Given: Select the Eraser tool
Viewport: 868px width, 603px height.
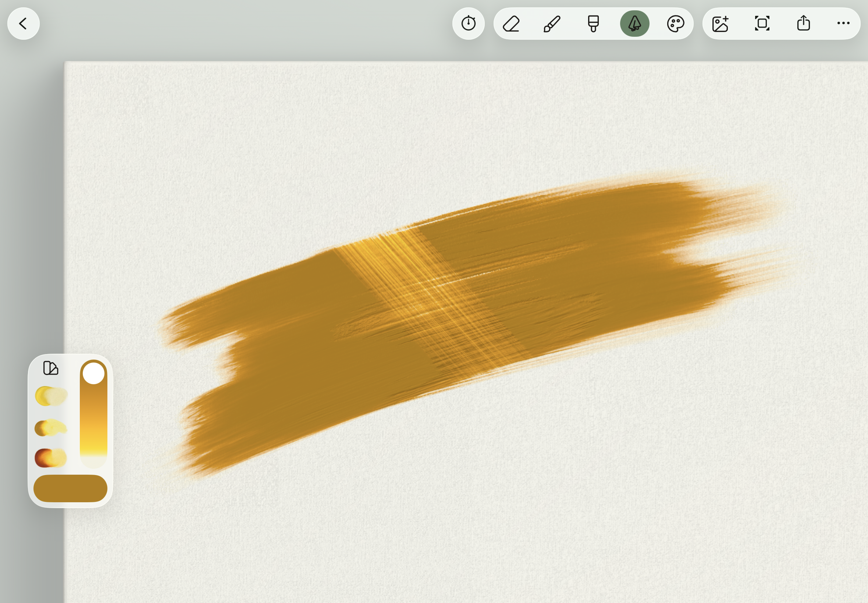Looking at the screenshot, I should 511,24.
